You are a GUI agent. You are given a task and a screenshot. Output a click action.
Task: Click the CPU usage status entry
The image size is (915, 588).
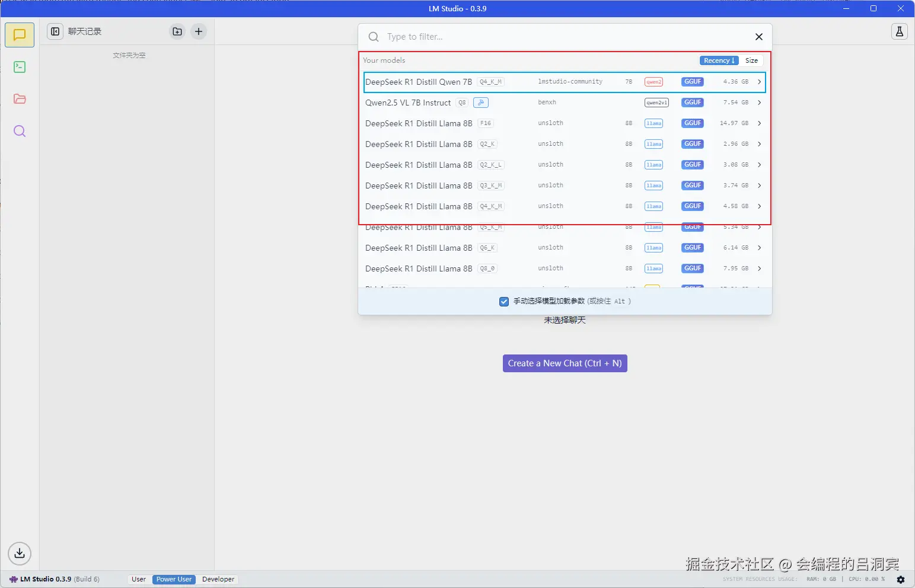click(x=866, y=579)
